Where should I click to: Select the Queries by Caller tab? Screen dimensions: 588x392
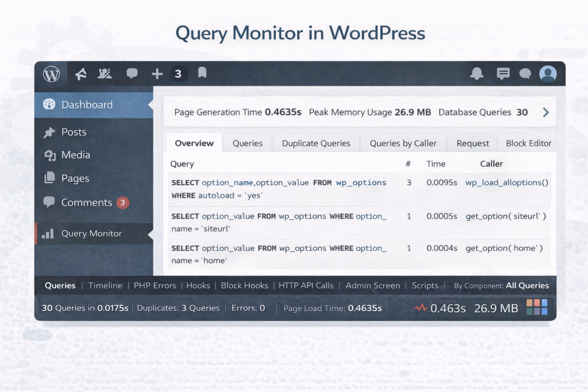pos(403,143)
